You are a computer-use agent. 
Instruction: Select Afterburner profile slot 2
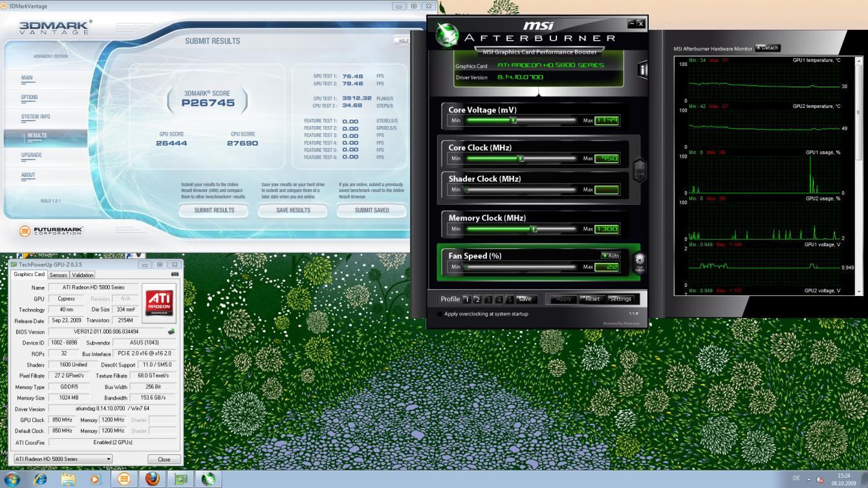(477, 299)
